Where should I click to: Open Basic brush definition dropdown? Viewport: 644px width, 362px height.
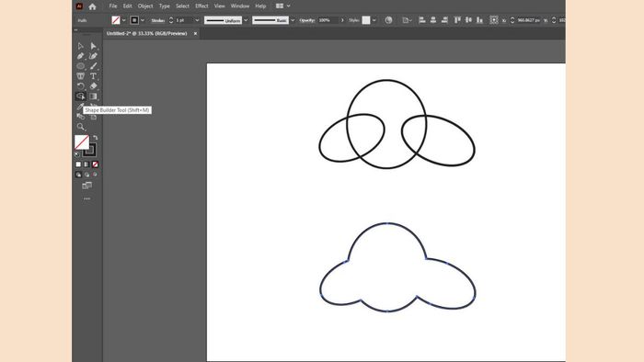click(293, 20)
